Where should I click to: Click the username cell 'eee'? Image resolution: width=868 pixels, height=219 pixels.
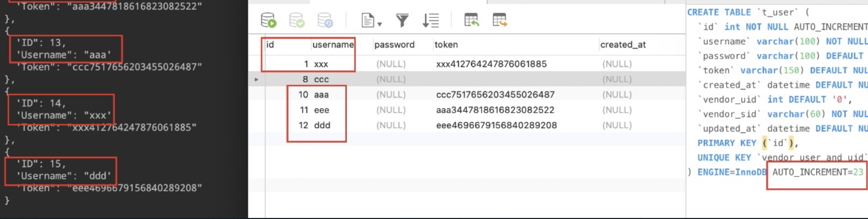(322, 110)
